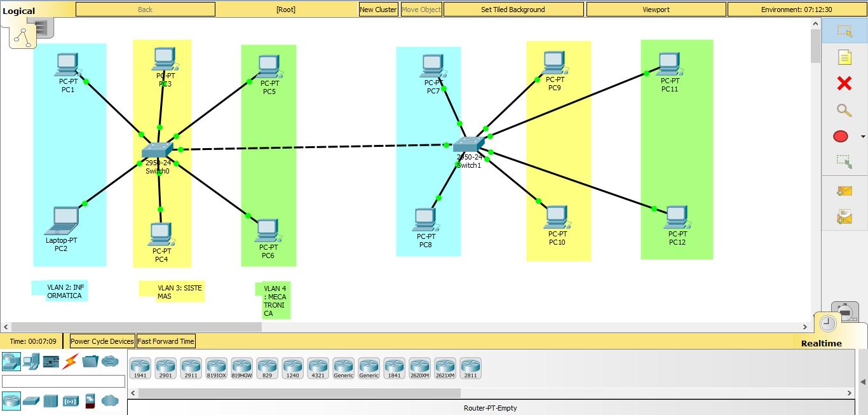This screenshot has height=415, width=868.
Task: Click New Cluster in top bar
Action: (378, 10)
